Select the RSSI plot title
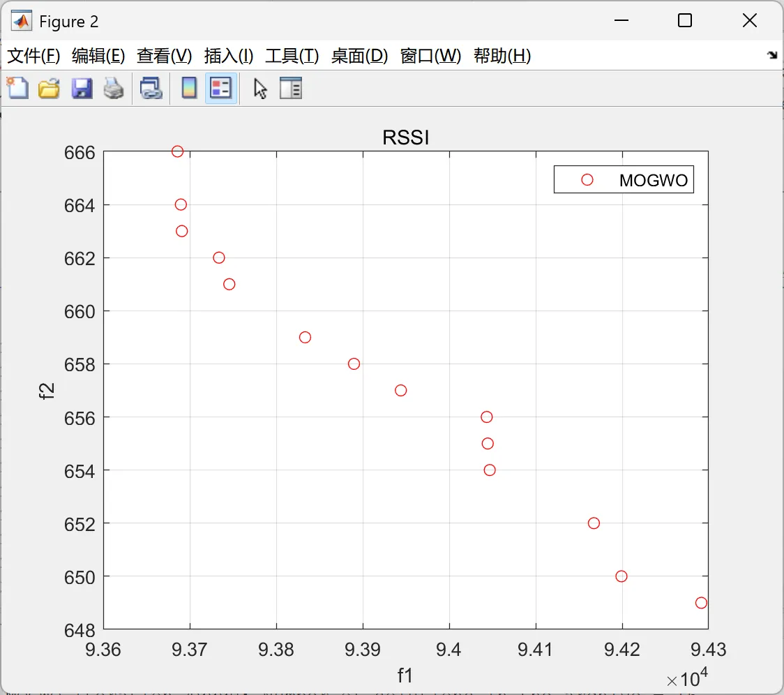 (x=405, y=137)
